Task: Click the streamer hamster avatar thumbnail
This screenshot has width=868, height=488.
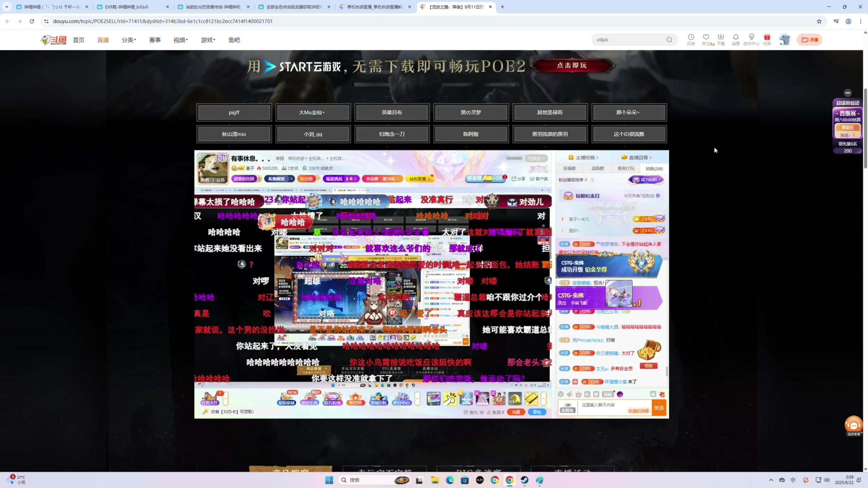Action: [x=213, y=168]
